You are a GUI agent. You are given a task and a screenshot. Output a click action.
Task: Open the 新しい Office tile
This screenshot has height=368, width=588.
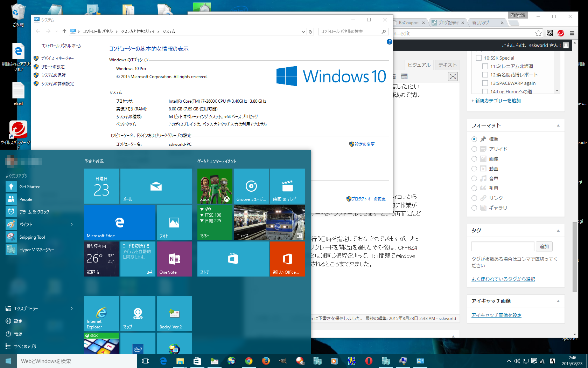288,259
